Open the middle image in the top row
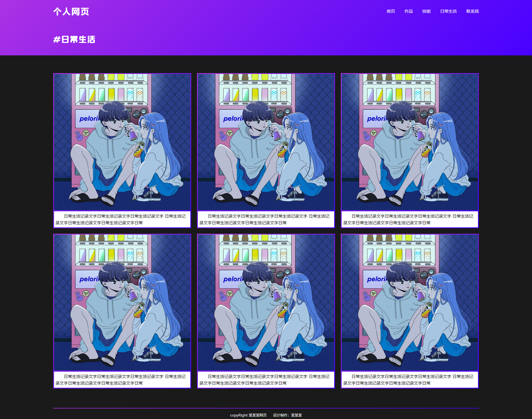 coord(266,142)
